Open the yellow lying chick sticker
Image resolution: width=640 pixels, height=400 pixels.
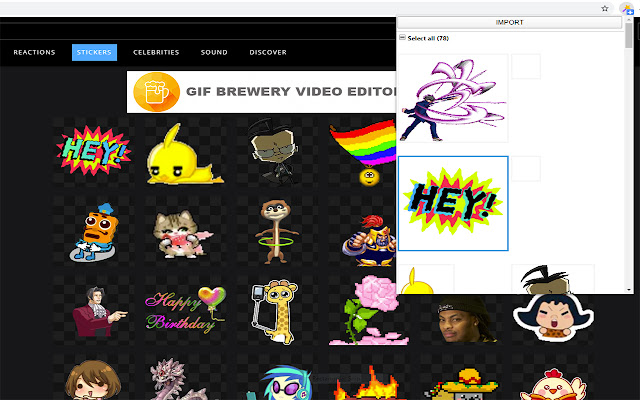pyautogui.click(x=185, y=153)
